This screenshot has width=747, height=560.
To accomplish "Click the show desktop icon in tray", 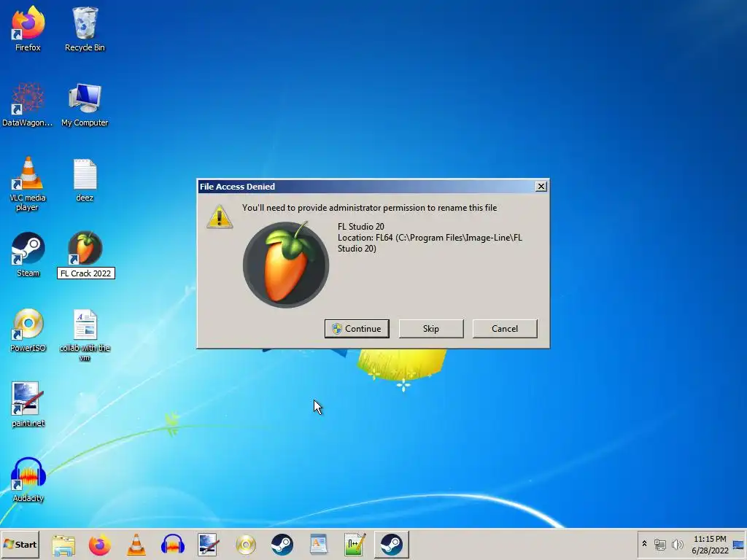I will click(738, 545).
